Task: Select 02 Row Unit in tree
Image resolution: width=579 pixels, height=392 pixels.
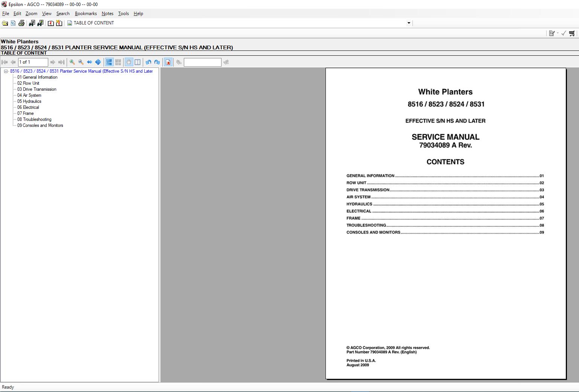Action: pos(28,83)
